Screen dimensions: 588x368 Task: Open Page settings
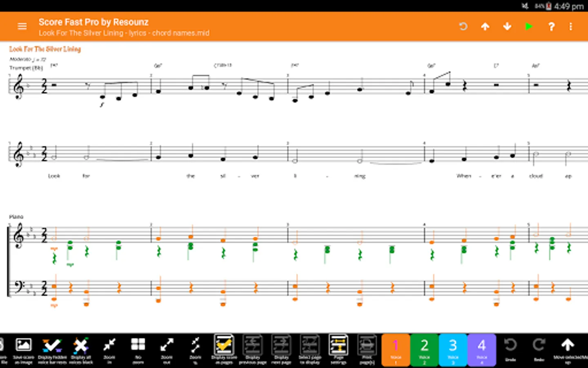339,350
